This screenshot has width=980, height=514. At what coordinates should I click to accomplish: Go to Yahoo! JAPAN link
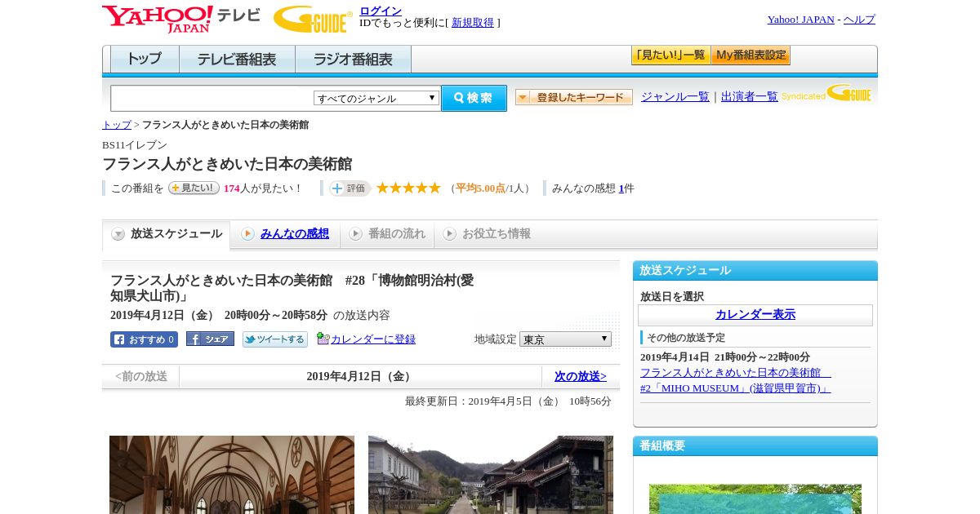(x=800, y=20)
